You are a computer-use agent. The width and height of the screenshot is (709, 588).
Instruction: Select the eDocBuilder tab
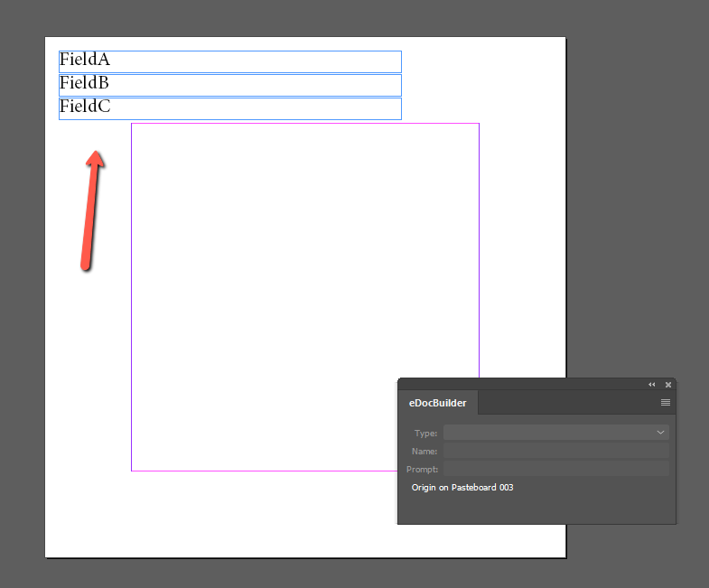tap(438, 403)
